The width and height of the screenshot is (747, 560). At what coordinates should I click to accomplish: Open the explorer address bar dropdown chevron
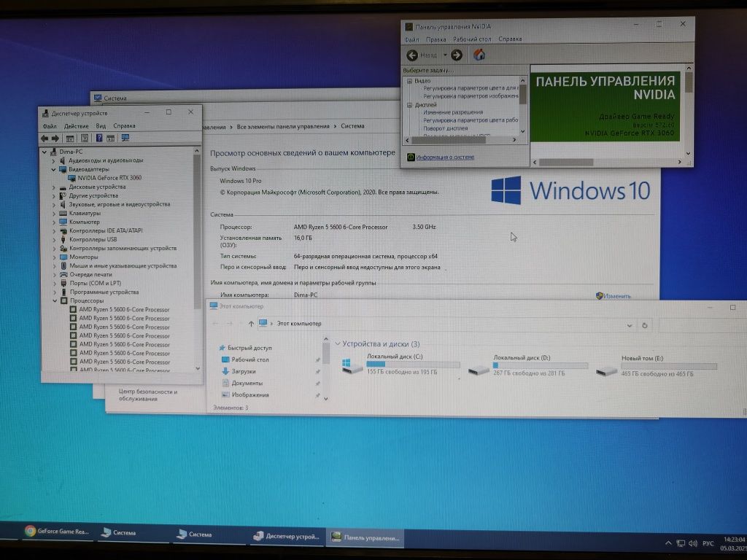point(630,326)
